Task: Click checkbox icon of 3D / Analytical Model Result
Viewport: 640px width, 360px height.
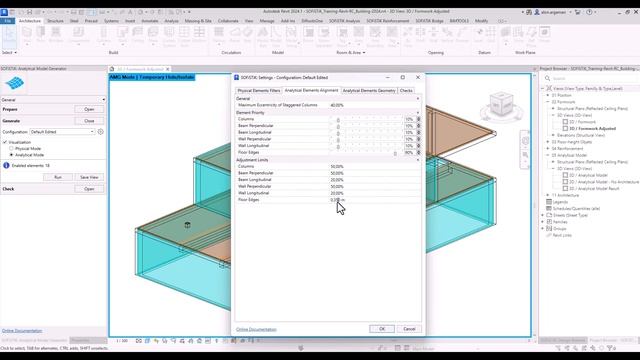Action: (x=565, y=189)
